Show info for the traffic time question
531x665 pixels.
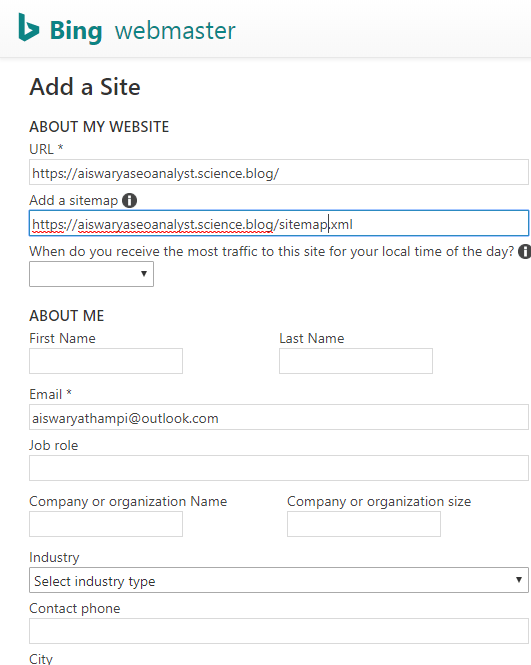525,251
